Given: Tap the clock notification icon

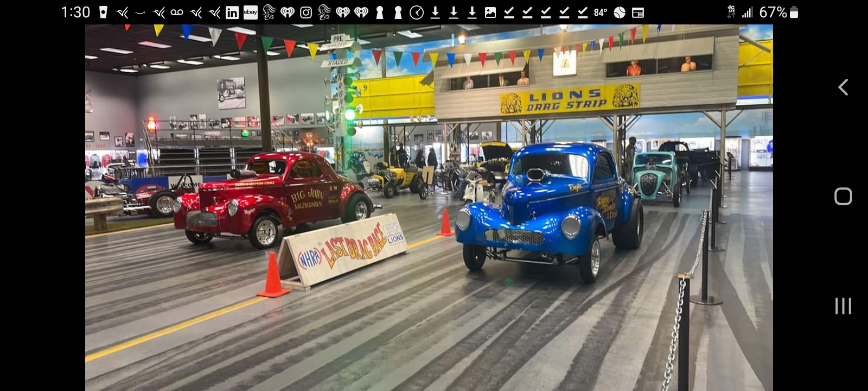Looking at the screenshot, I should (417, 12).
